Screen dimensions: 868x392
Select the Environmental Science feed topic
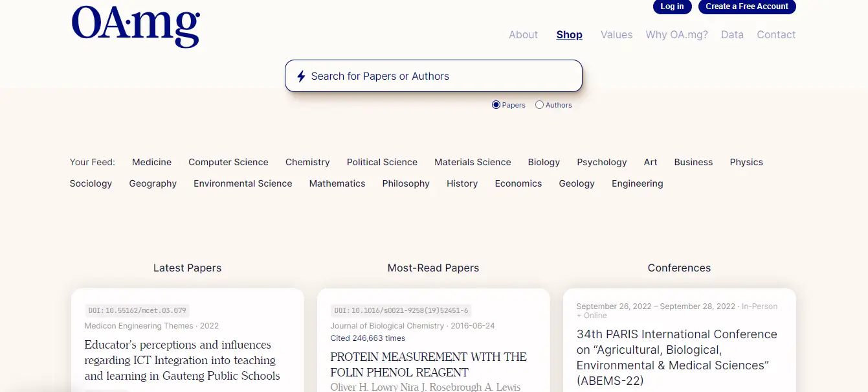(243, 183)
